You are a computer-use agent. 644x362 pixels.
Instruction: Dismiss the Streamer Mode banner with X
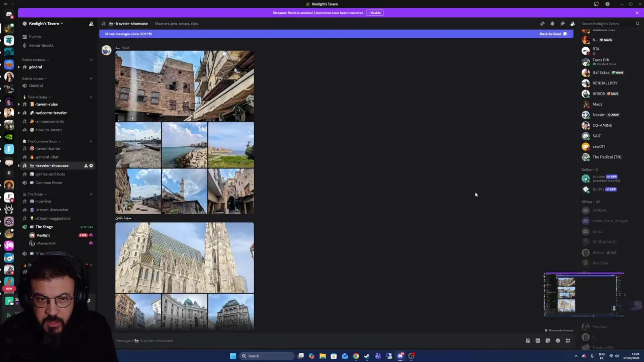click(x=636, y=13)
